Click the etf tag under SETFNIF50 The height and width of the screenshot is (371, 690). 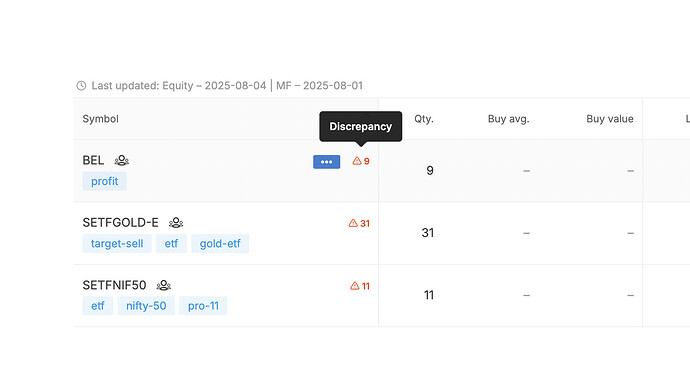[x=98, y=306]
